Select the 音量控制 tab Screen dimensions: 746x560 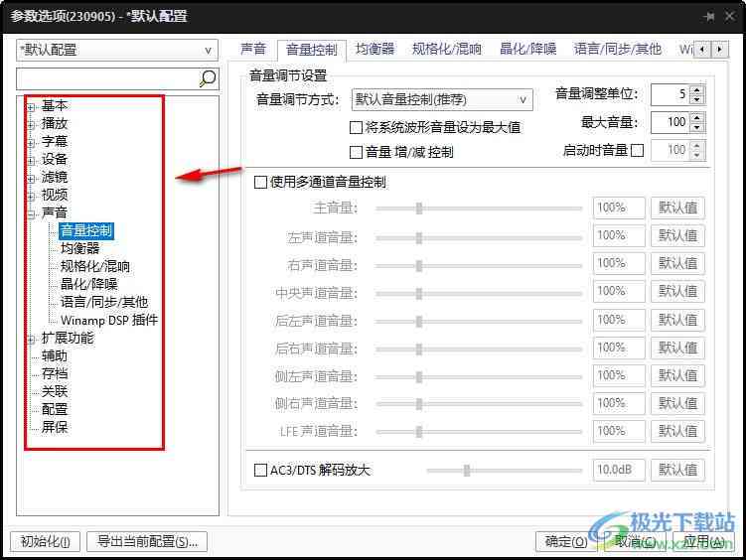tap(312, 50)
